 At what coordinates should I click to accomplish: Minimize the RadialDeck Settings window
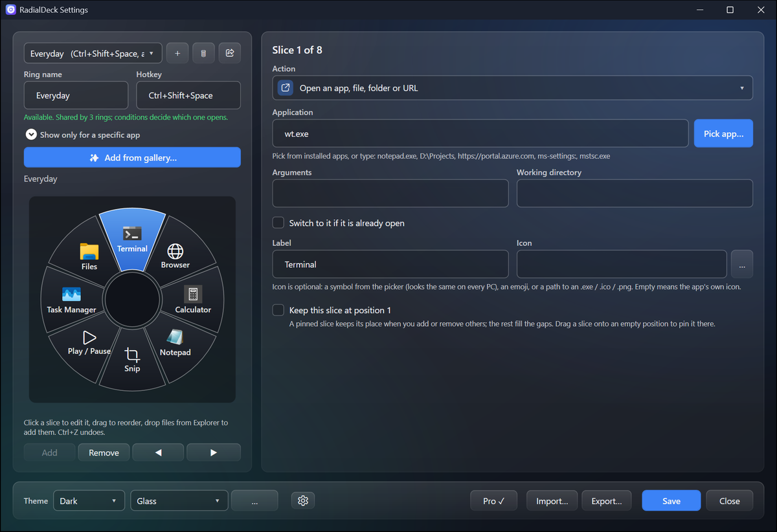click(700, 10)
